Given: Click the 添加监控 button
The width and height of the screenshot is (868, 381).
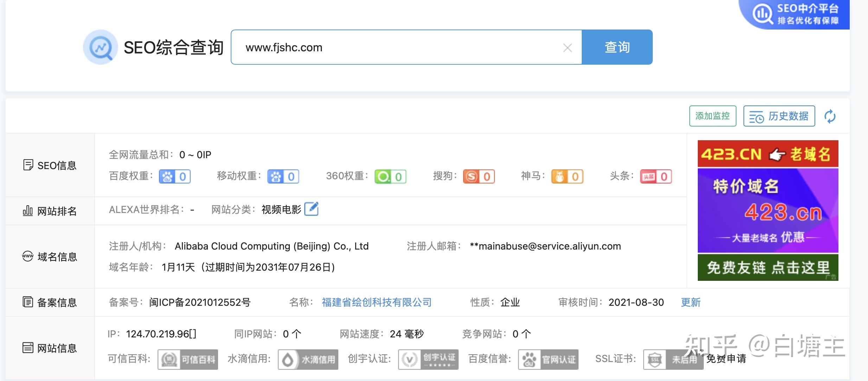Looking at the screenshot, I should 713,116.
